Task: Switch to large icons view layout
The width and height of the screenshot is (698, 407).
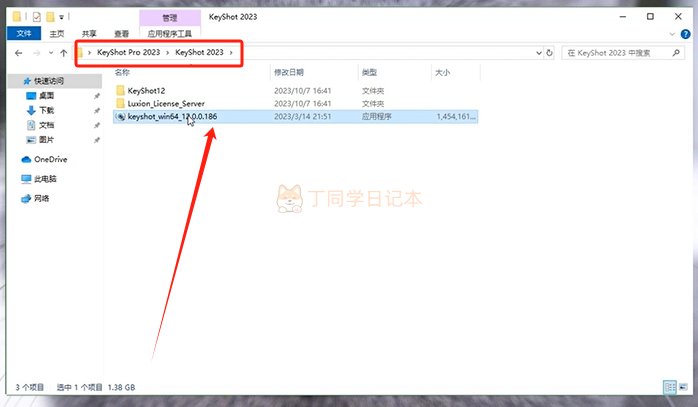Action: [683, 387]
